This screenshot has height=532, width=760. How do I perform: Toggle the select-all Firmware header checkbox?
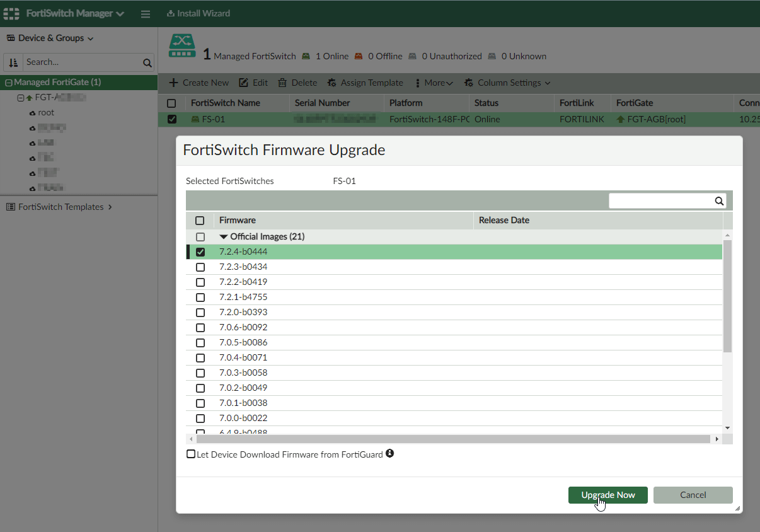(200, 221)
